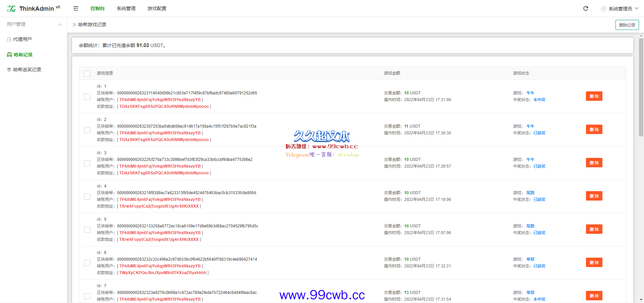Click the system administrator avatar icon
The height and width of the screenshot is (303, 644).
coord(604,9)
